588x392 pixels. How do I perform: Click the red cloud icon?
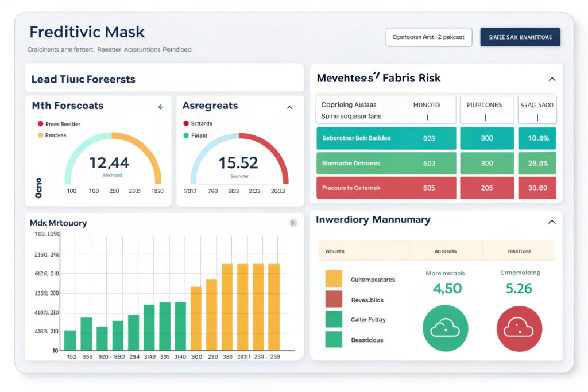(x=519, y=328)
